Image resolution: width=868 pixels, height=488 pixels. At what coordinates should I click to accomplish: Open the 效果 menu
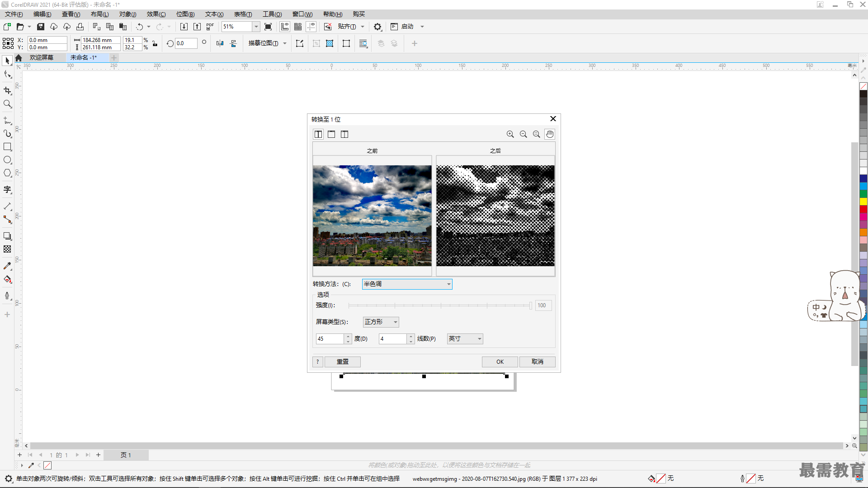tap(156, 14)
